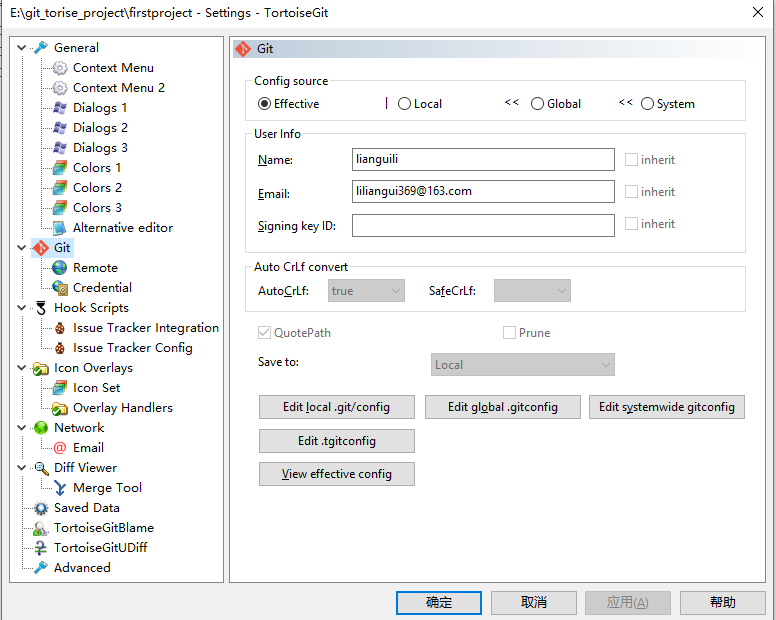The height and width of the screenshot is (620, 776).
Task: Click the Merge Tool arrow icon
Action: (x=60, y=488)
